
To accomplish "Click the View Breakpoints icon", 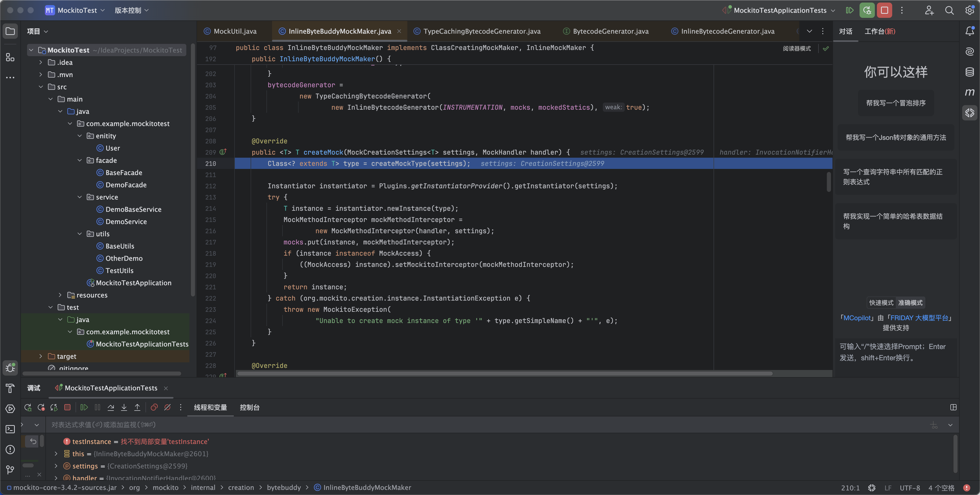I will (154, 407).
